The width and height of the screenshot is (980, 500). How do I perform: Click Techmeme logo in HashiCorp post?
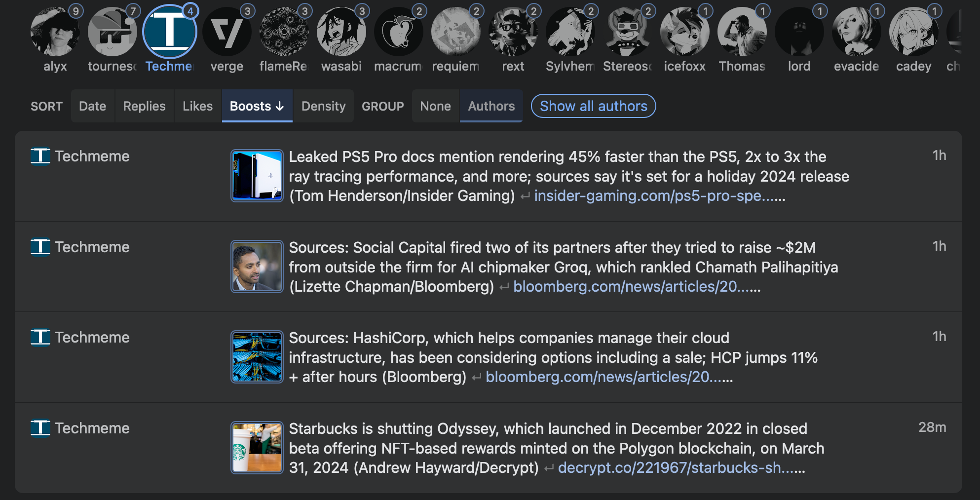(40, 337)
